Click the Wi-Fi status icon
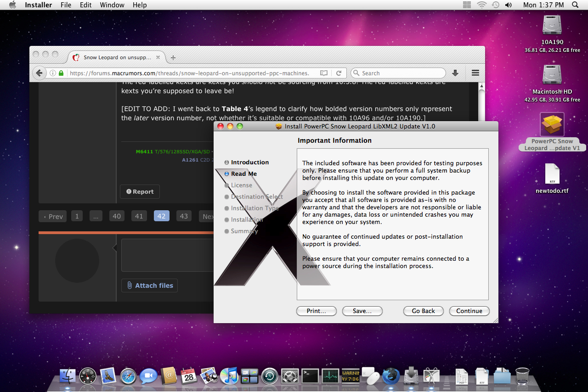 tap(481, 5)
